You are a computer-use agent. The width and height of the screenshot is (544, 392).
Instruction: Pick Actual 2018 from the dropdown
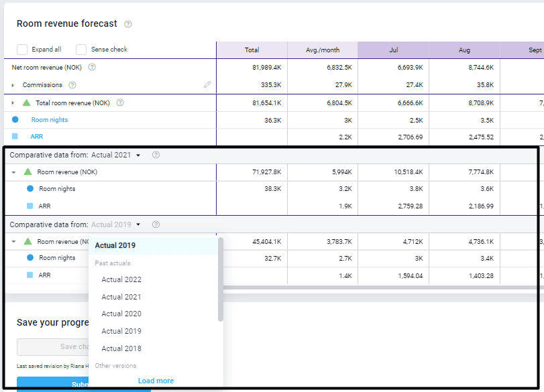pyautogui.click(x=121, y=348)
